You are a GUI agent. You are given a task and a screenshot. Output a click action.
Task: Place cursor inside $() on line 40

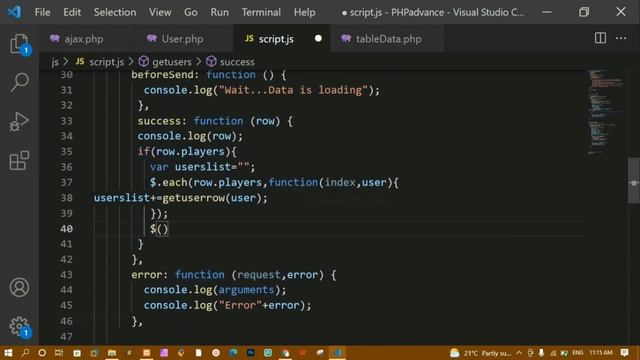(162, 229)
